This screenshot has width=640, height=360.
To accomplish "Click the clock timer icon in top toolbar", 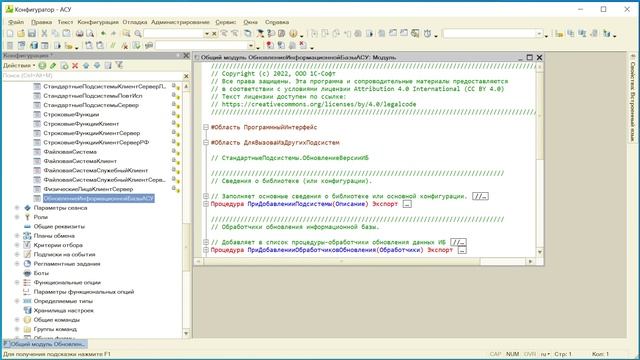I will (x=427, y=33).
